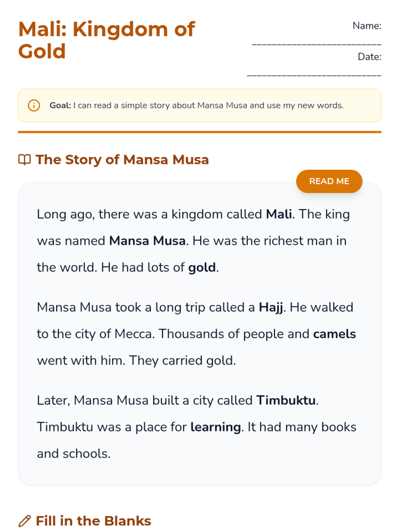Click the pencil icon beside Fill in the Blanks
This screenshot has width=399, height=532.
[24, 521]
